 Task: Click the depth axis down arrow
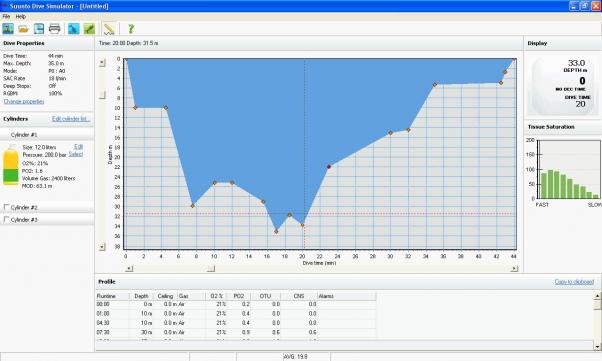pyautogui.click(x=102, y=247)
